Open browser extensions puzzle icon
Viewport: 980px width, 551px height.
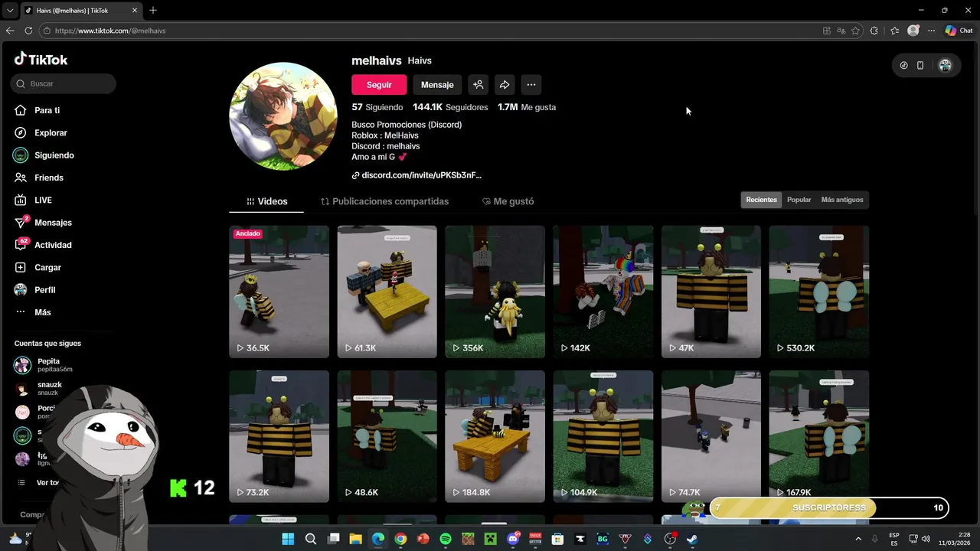[874, 31]
